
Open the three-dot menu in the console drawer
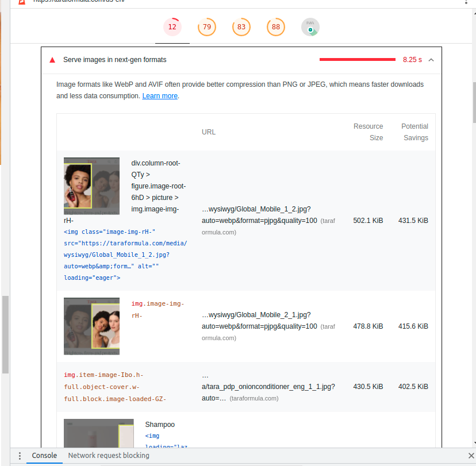tap(20, 455)
